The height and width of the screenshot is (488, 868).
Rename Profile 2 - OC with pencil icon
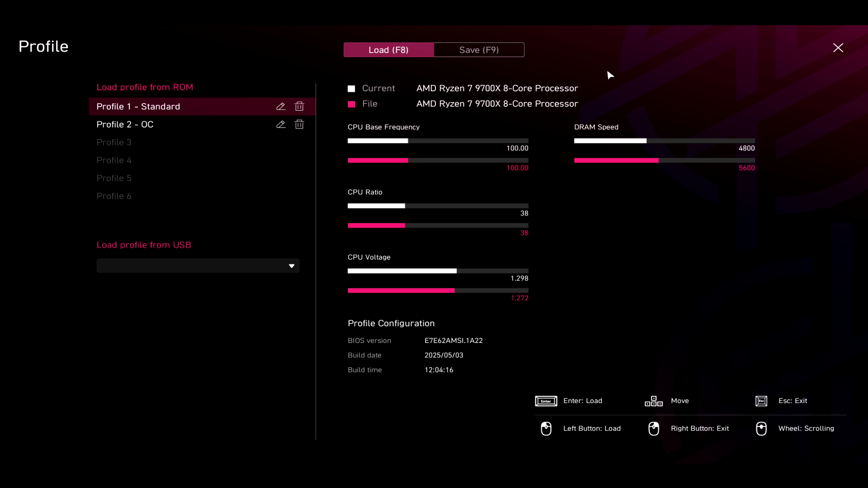(x=281, y=124)
